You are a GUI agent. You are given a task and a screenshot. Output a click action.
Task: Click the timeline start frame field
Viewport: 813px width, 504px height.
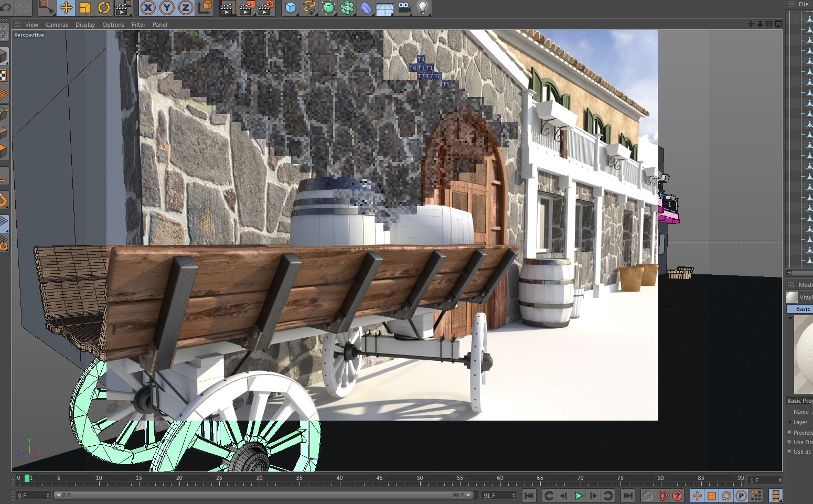33,496
